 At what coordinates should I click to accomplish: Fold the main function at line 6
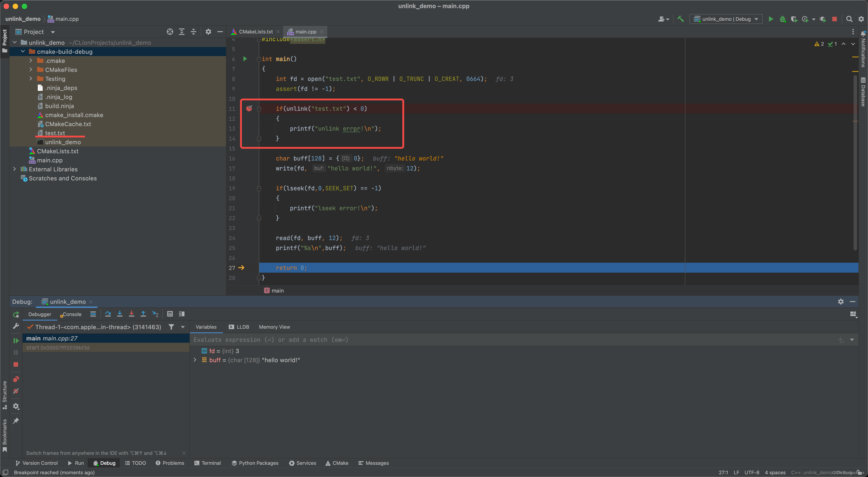(259, 59)
